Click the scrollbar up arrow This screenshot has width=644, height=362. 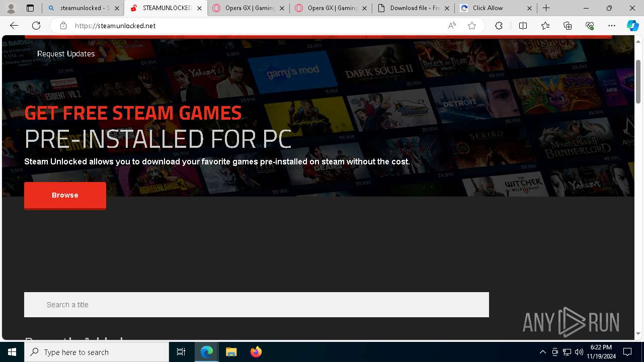[638, 41]
